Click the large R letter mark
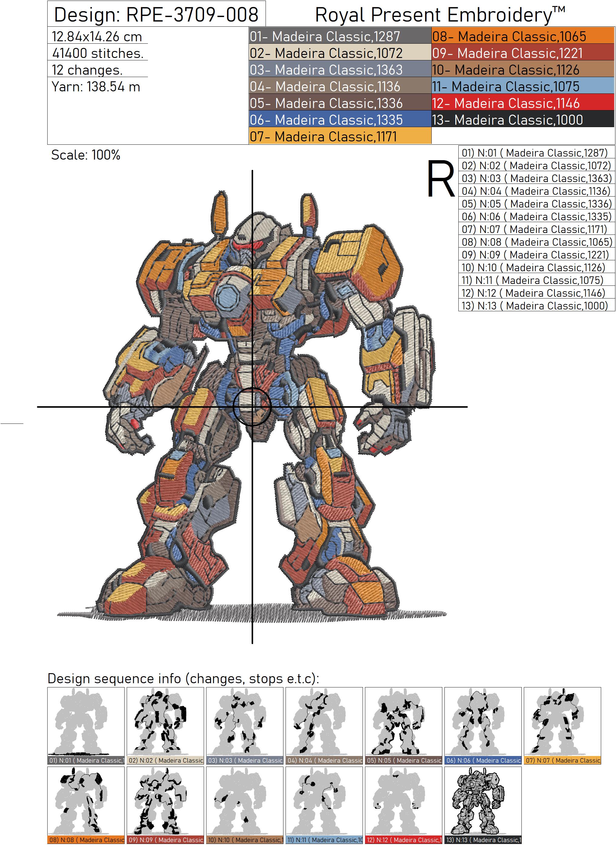The image size is (616, 847). coord(441,178)
